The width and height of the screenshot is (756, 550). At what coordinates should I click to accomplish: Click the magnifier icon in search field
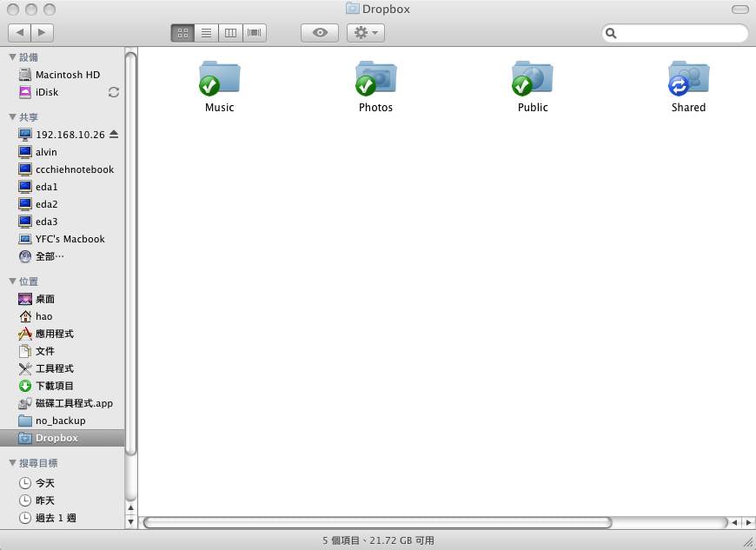tap(611, 33)
